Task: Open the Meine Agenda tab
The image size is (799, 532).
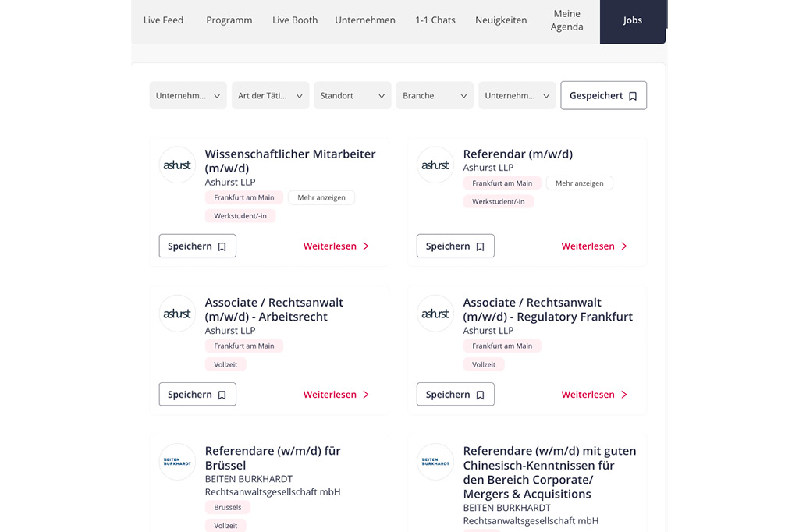Action: point(566,20)
